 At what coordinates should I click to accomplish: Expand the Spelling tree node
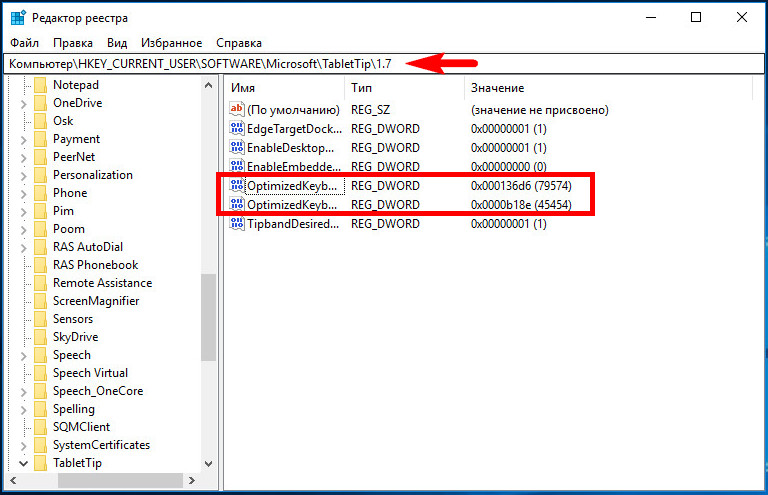pos(24,410)
